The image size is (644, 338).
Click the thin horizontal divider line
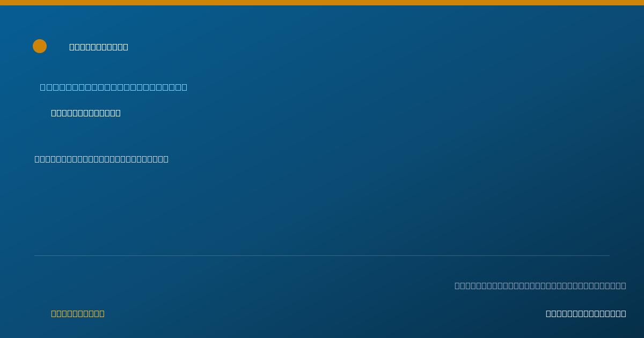point(322,255)
